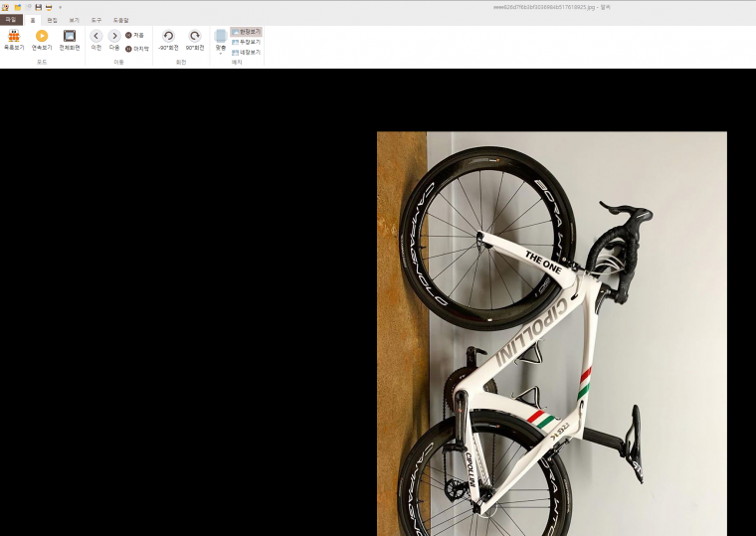The image size is (756, 536).
Task: Select 두장보기 two-page layout
Action: (x=247, y=42)
